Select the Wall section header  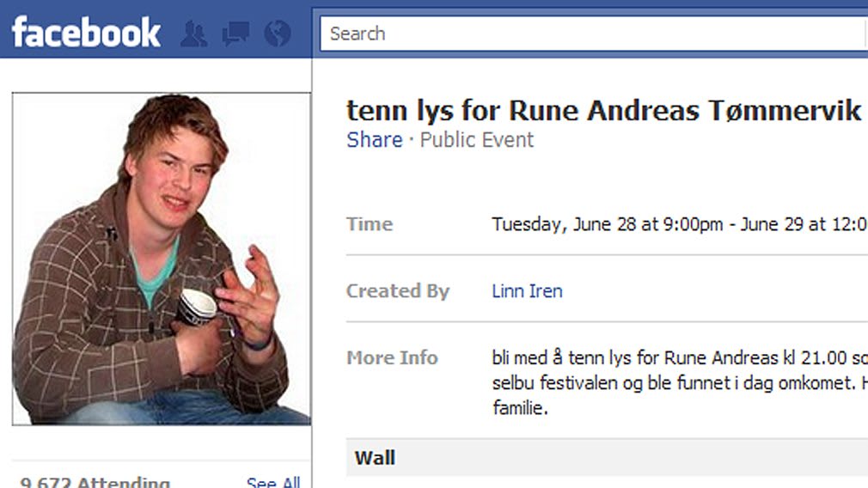tap(376, 458)
